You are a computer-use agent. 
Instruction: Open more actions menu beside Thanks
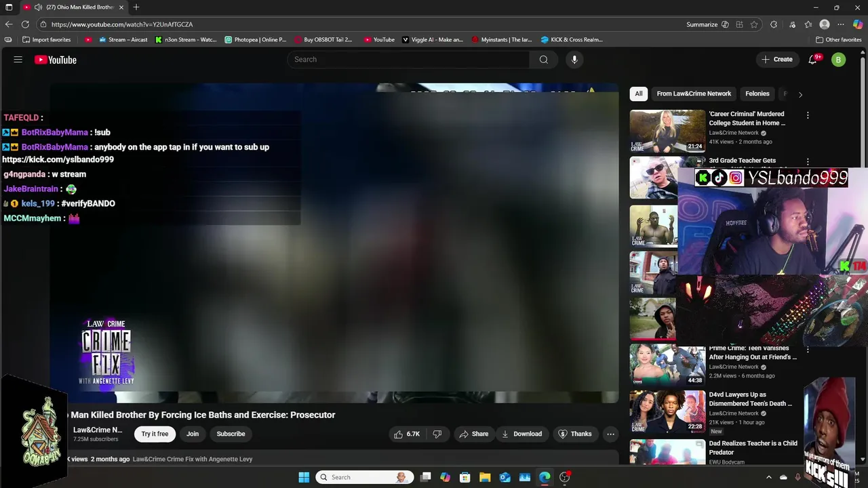tap(610, 434)
